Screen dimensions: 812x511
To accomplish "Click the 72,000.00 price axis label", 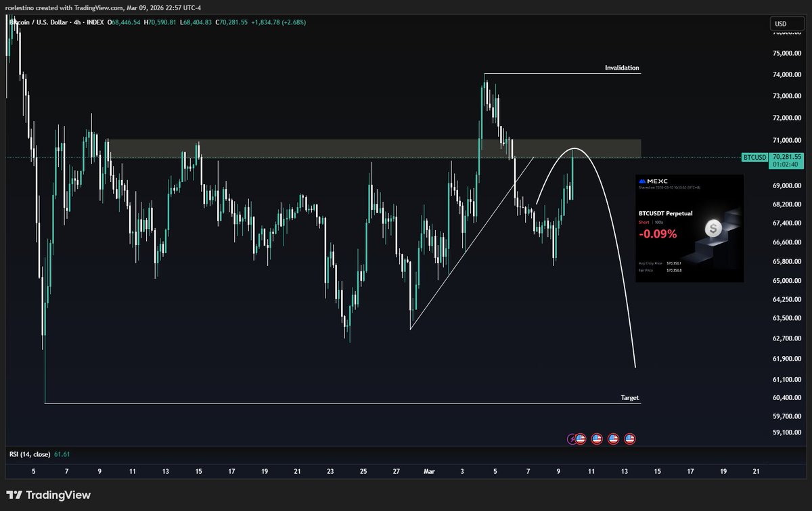I will 788,118.
